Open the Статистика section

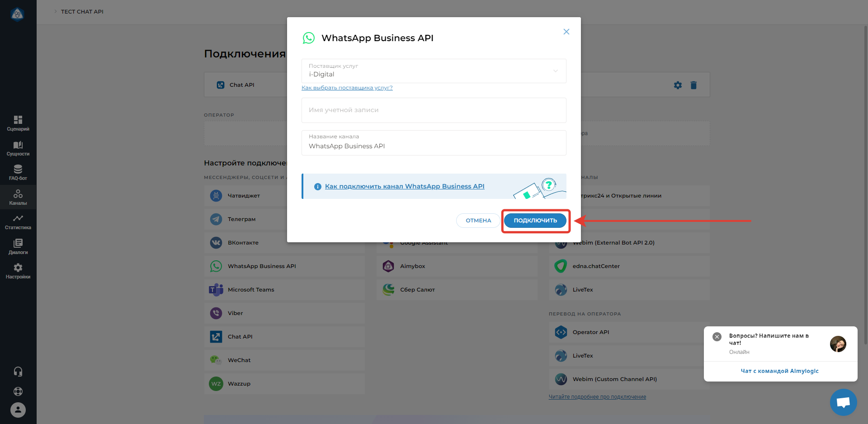18,222
